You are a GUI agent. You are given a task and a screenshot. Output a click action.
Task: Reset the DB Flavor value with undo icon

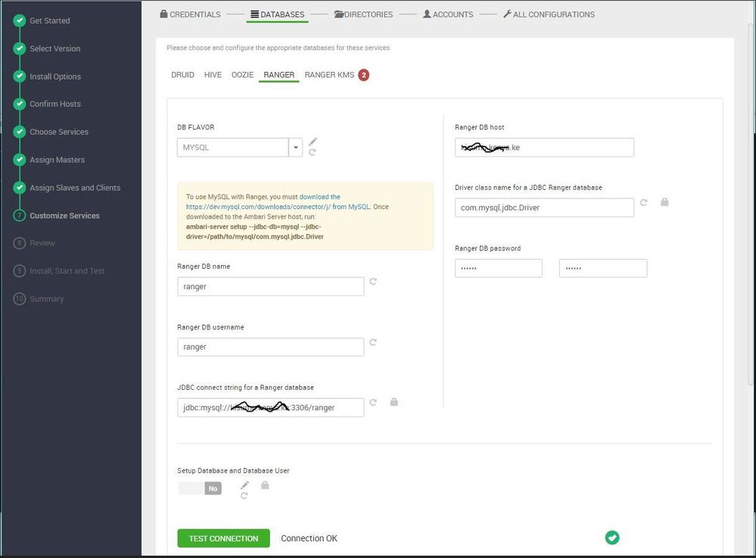coord(312,152)
